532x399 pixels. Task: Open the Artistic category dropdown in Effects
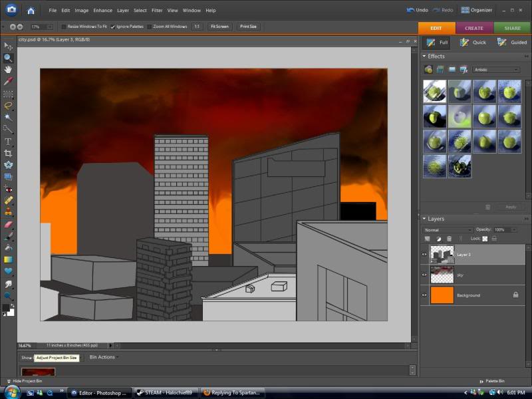[495, 70]
